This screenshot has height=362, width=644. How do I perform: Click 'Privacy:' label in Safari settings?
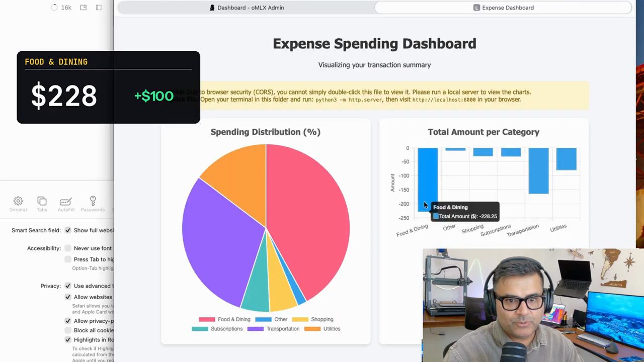click(50, 286)
